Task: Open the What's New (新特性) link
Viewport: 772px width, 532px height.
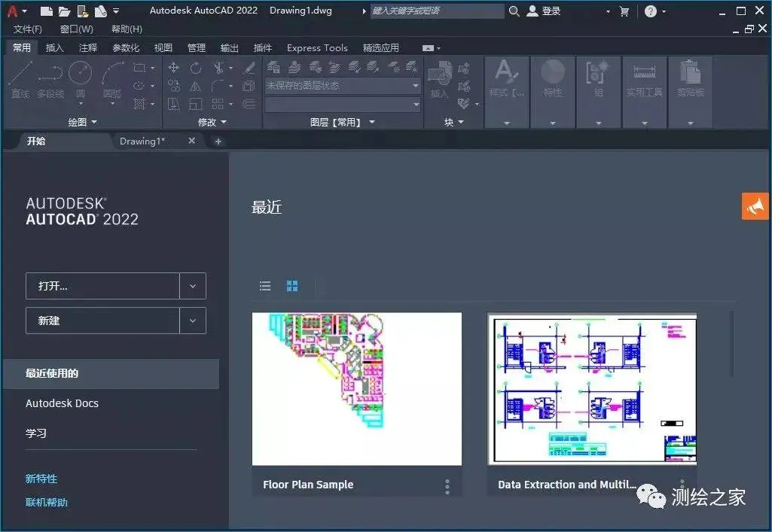Action: pyautogui.click(x=41, y=479)
